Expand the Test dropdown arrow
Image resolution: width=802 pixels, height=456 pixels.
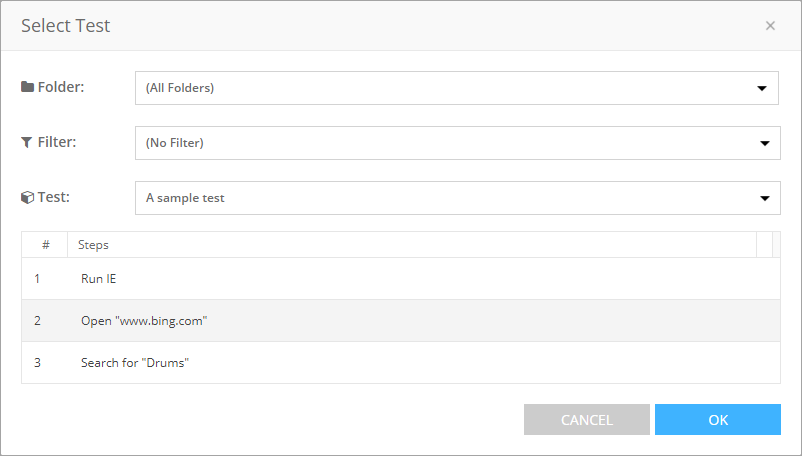[x=762, y=198]
